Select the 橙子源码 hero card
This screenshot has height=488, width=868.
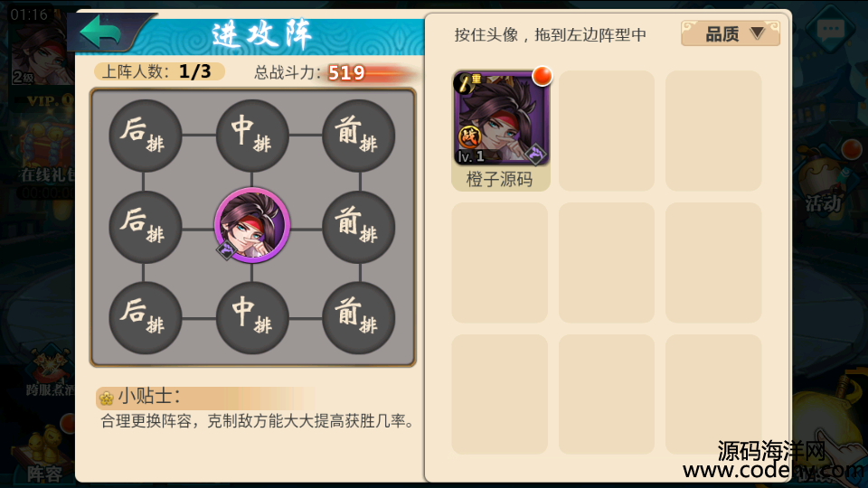pos(501,130)
